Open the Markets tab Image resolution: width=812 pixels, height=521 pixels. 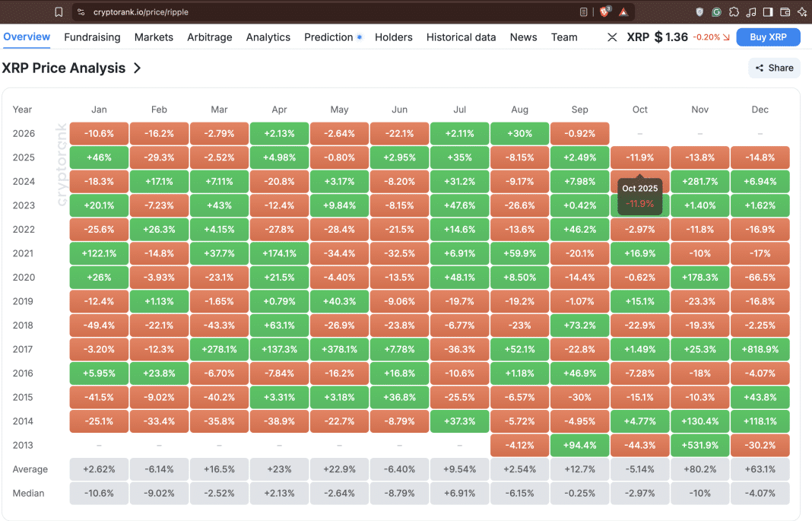click(x=154, y=37)
